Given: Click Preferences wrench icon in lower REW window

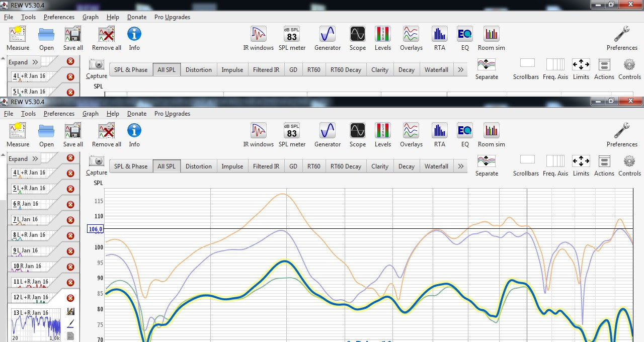Looking at the screenshot, I should 622,131.
